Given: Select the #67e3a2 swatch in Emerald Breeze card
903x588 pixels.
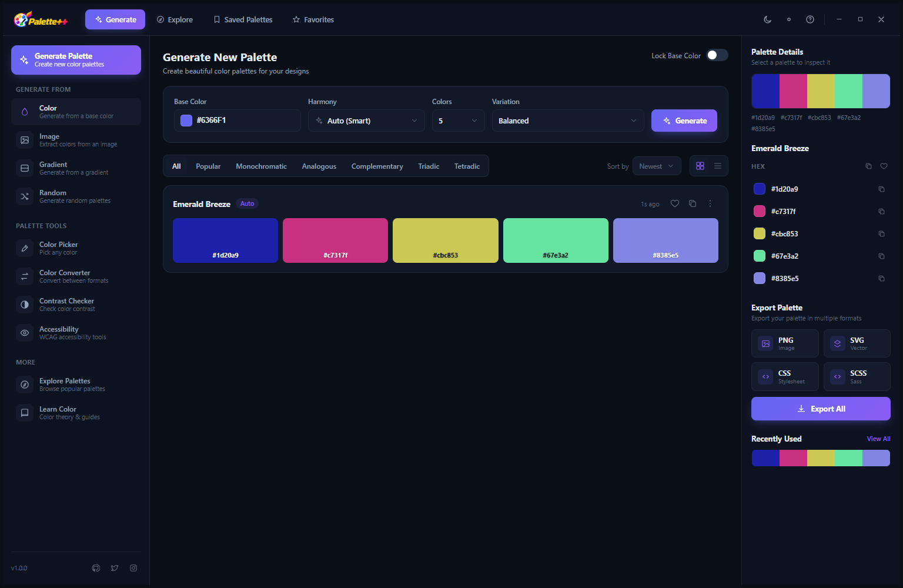Looking at the screenshot, I should coord(556,240).
